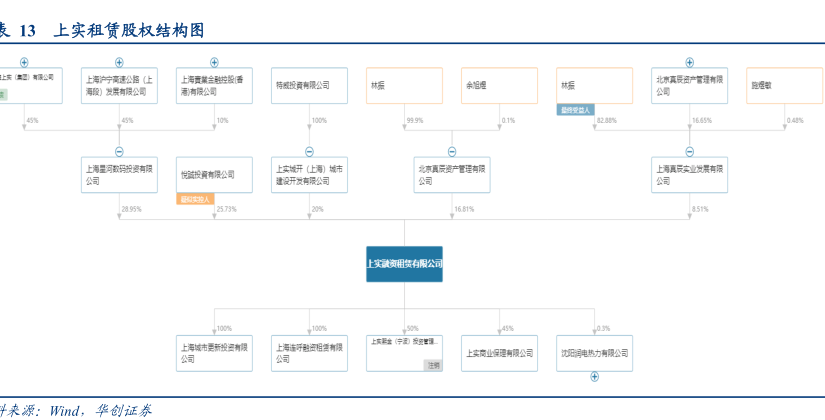Click the 16.65% share label

point(702,121)
